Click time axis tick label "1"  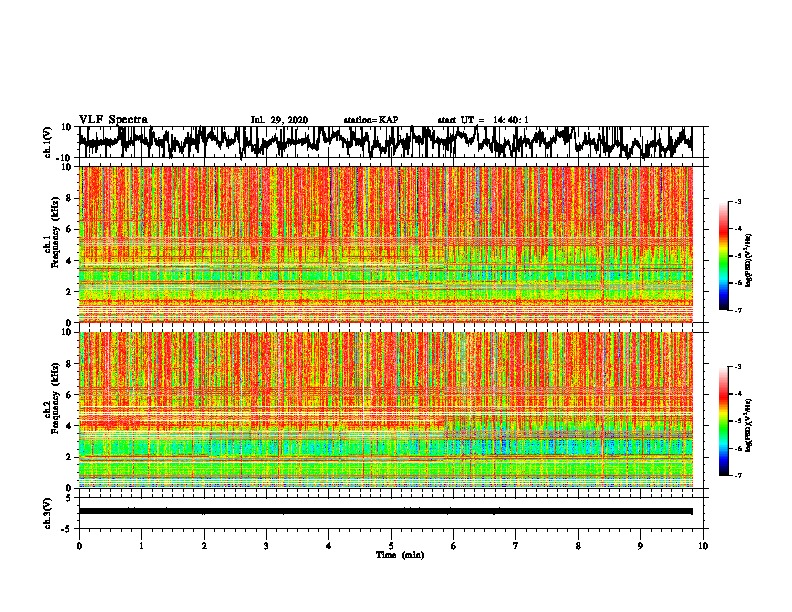click(x=141, y=546)
